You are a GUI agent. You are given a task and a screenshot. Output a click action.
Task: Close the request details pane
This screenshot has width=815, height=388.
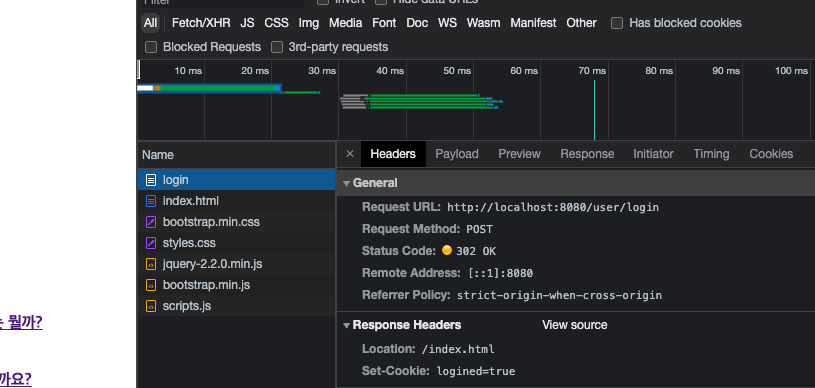pyautogui.click(x=350, y=154)
